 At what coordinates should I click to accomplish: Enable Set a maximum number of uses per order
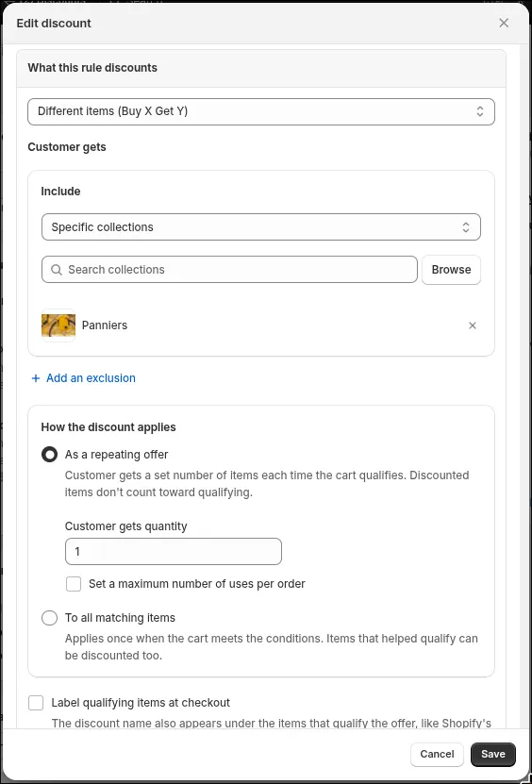point(74,583)
